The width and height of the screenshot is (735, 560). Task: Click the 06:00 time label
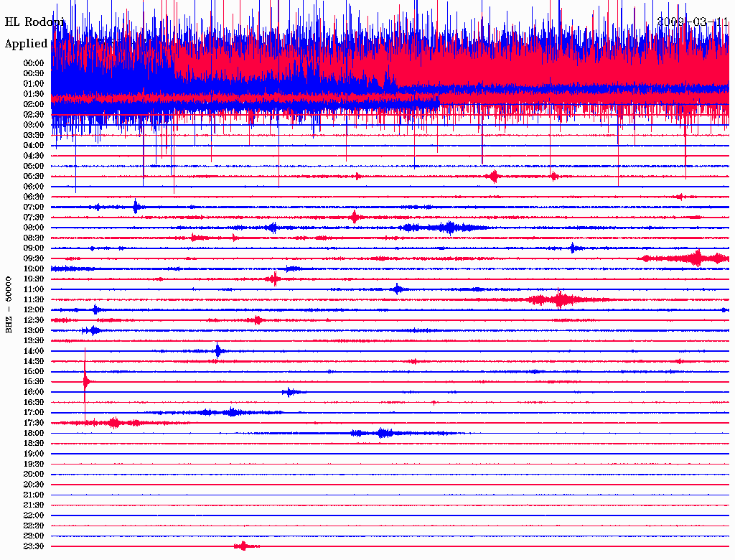click(33, 187)
